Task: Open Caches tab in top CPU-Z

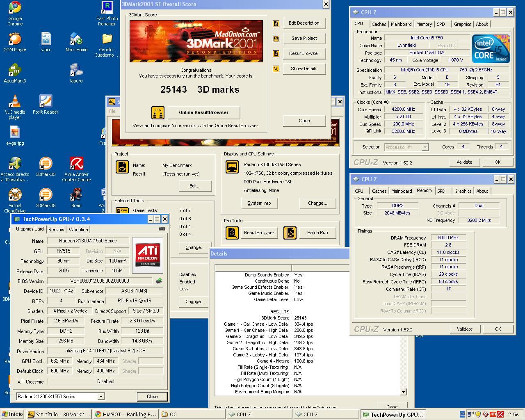Action: tap(379, 24)
